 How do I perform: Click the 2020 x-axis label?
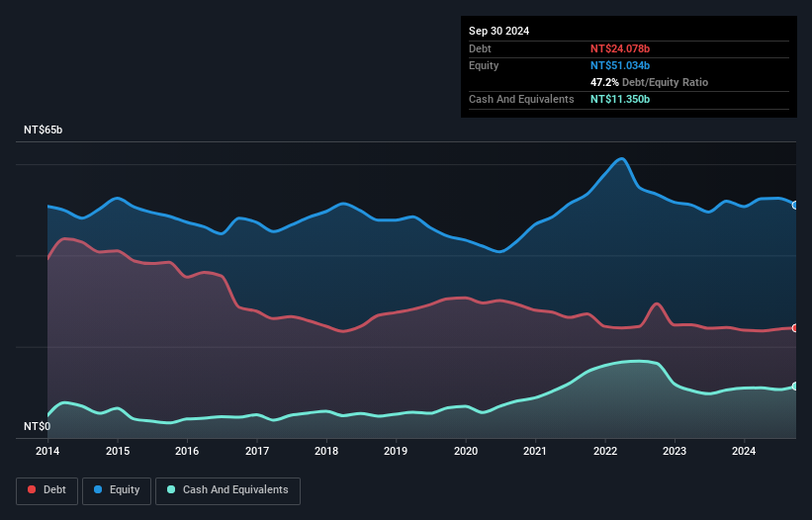(x=466, y=451)
